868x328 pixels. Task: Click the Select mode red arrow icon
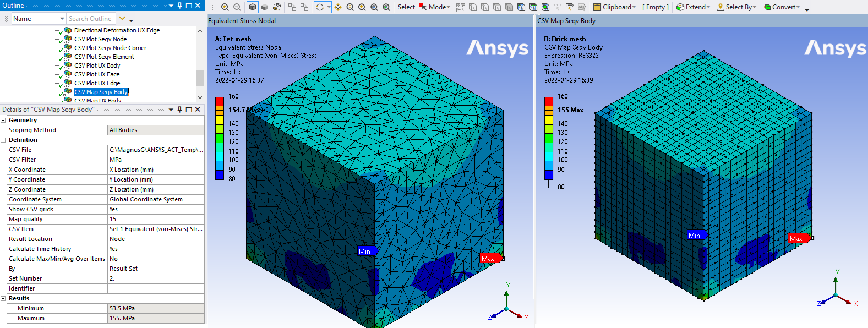423,7
